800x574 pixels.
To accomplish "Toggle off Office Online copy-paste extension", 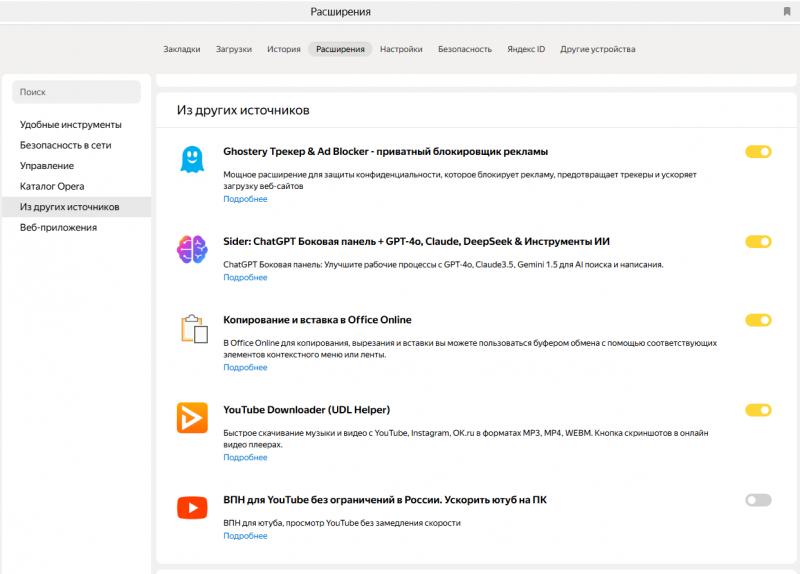I will [x=758, y=320].
